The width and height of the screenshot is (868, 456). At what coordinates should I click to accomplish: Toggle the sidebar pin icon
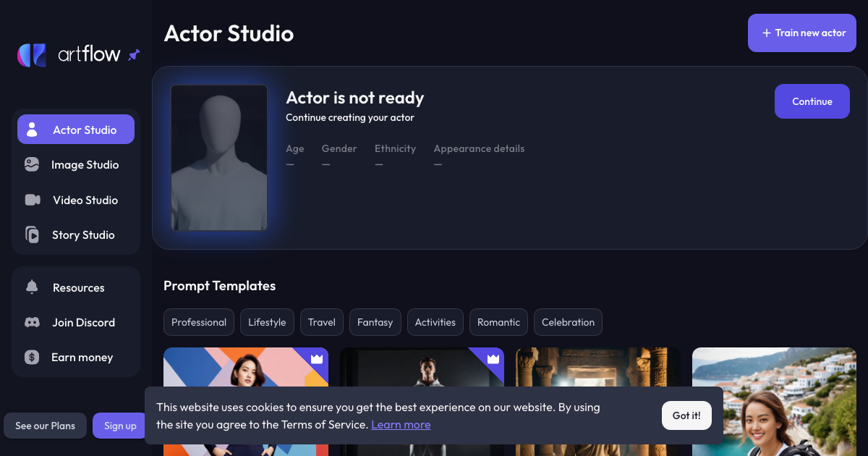134,55
